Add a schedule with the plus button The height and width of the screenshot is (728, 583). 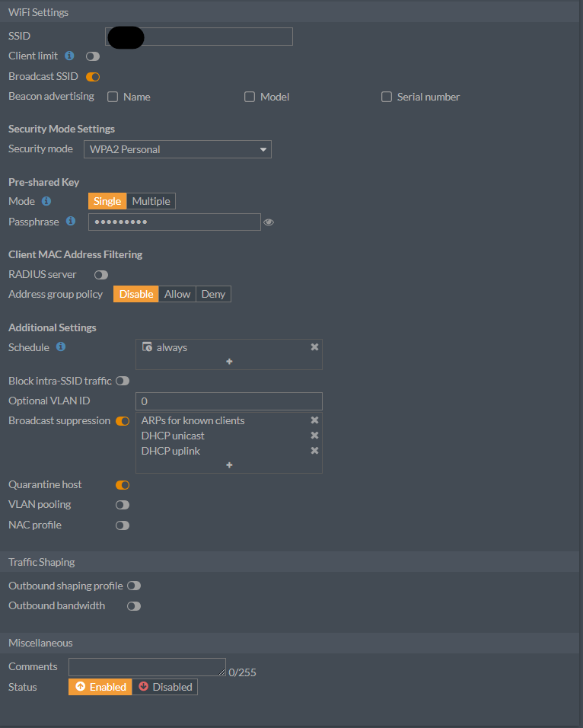[x=229, y=362]
